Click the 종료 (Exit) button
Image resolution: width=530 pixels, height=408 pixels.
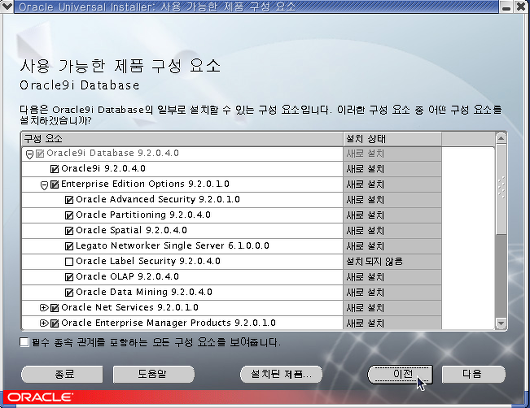coord(62,375)
